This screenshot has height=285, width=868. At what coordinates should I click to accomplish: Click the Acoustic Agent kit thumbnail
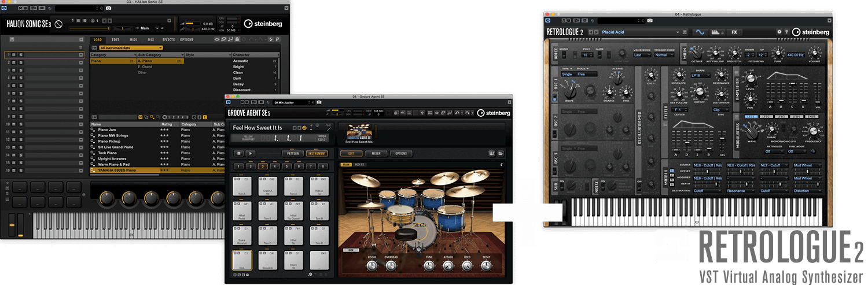[359, 132]
